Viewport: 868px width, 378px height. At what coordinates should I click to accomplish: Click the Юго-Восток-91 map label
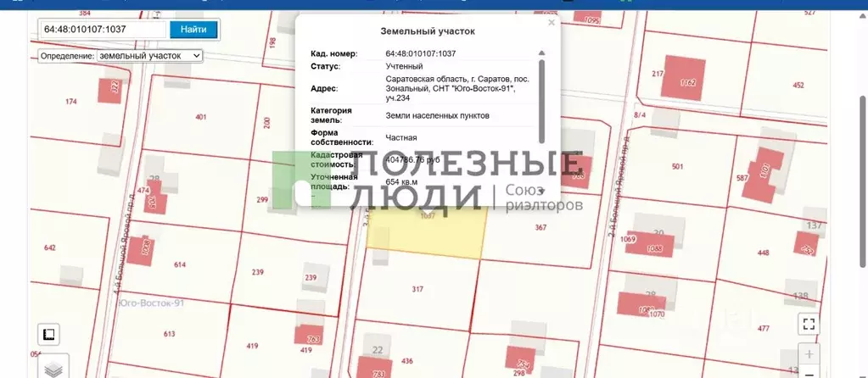pos(151,303)
